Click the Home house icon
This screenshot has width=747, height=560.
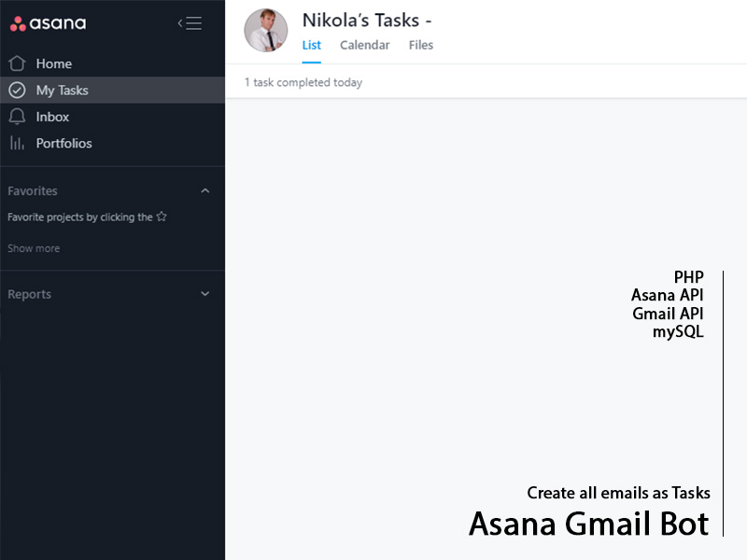tap(17, 63)
